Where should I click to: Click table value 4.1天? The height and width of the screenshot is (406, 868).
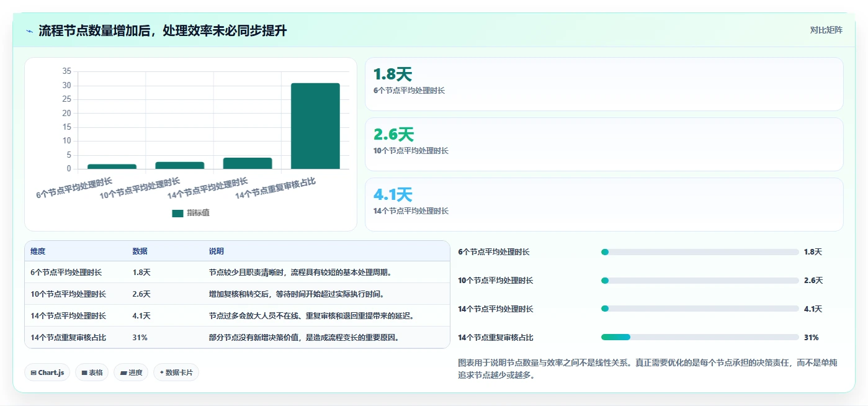[x=141, y=315]
